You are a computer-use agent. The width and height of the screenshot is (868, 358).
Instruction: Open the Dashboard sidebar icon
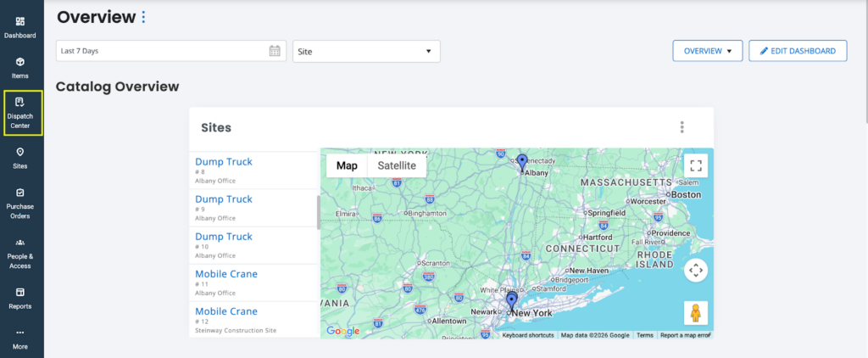click(x=20, y=26)
